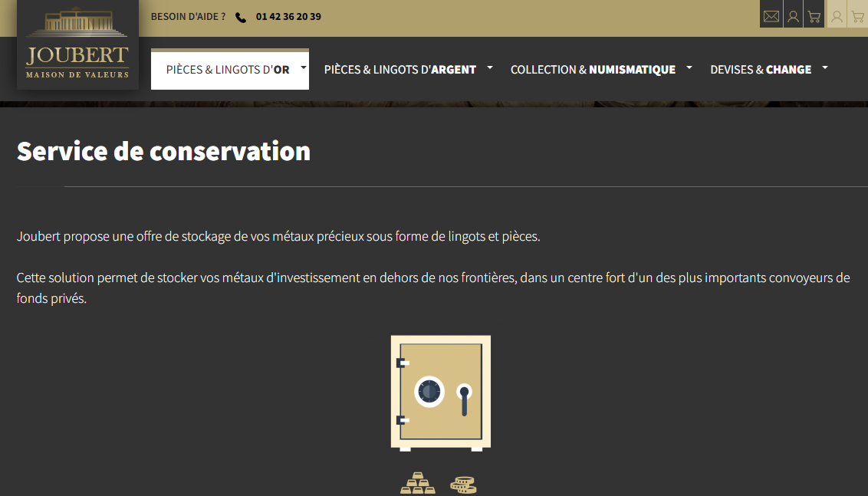This screenshot has height=496, width=868.
Task: Click the safe illustration image
Action: point(441,393)
